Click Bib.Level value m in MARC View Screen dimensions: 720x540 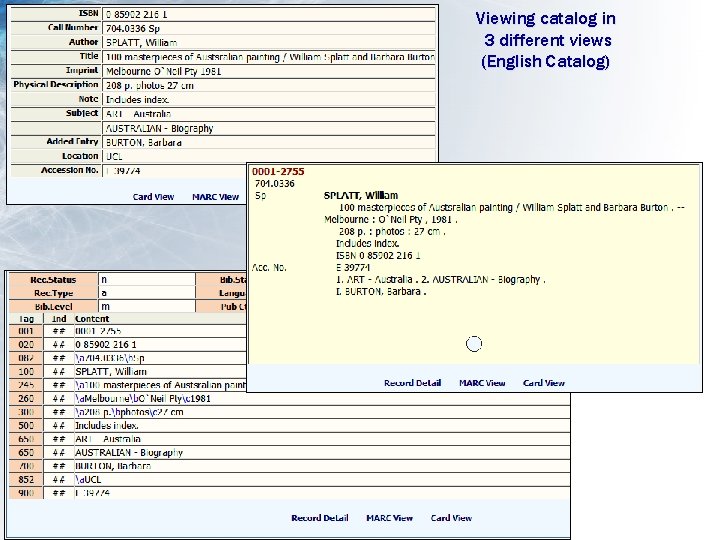(x=146, y=306)
